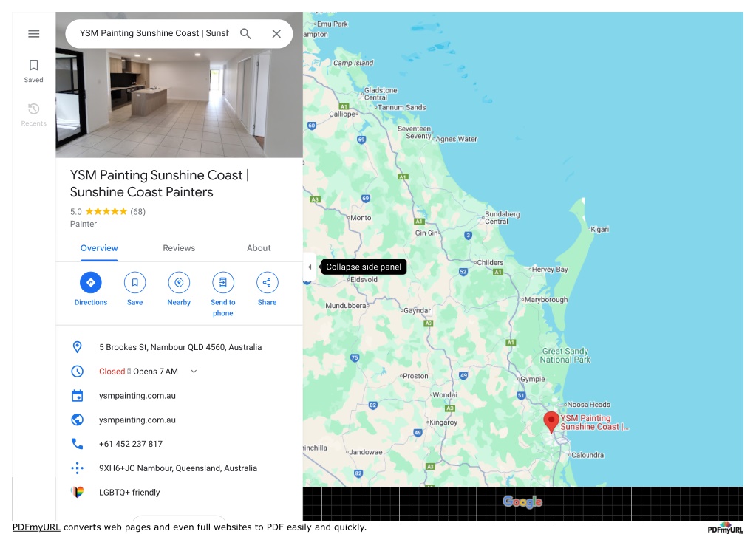Clear the search with X icon
The image size is (756, 534).
point(276,34)
